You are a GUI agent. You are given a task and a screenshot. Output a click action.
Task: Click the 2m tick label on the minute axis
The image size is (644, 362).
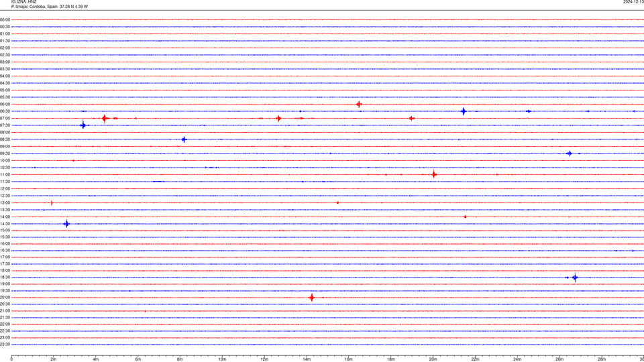[54, 359]
